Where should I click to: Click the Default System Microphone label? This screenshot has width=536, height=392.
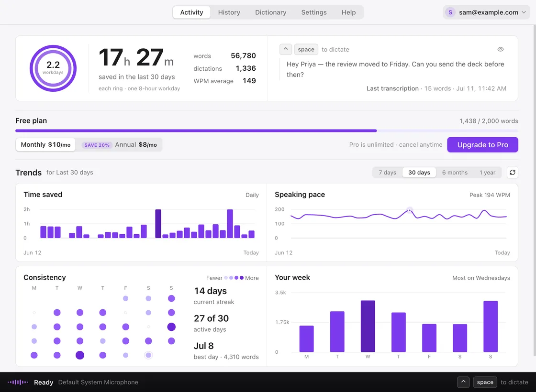[x=98, y=382]
